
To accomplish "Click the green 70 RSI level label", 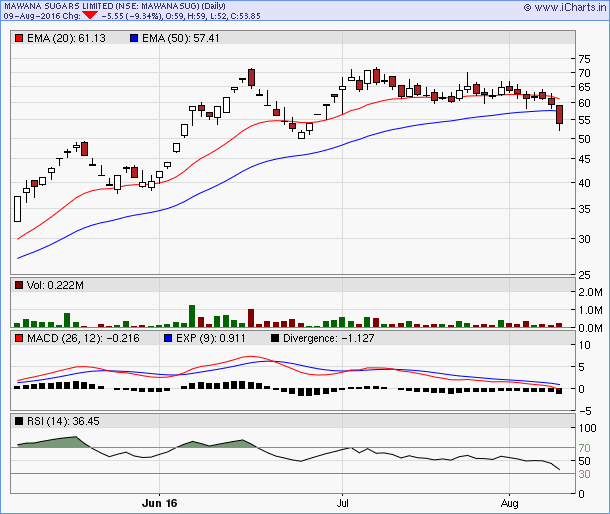I will (584, 448).
